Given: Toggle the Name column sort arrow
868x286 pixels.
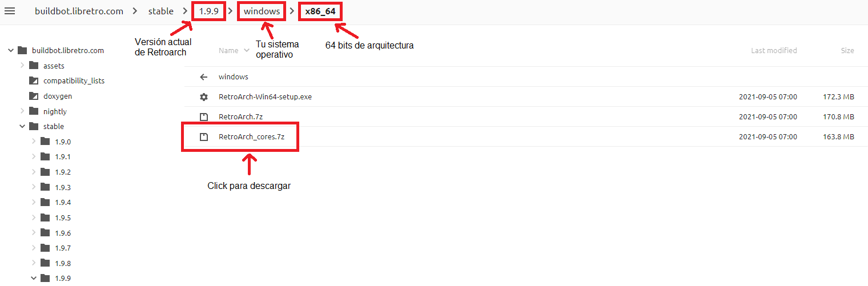Looking at the screenshot, I should 247,50.
